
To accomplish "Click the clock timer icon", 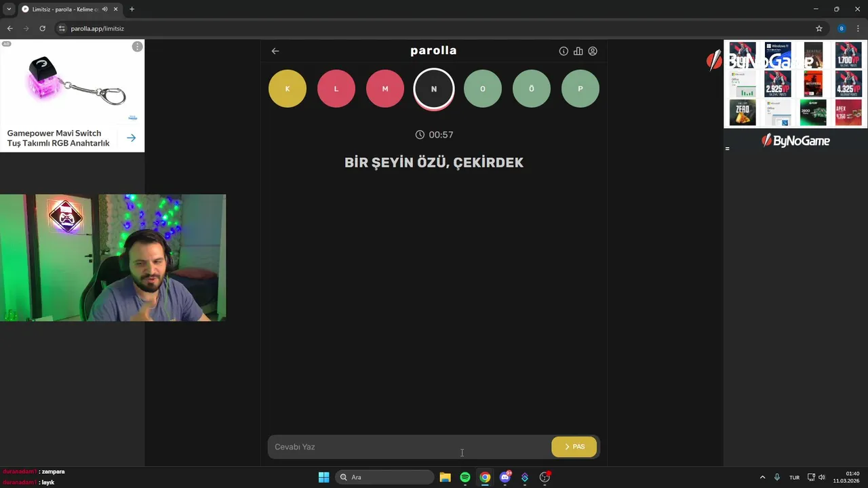I will [x=420, y=135].
